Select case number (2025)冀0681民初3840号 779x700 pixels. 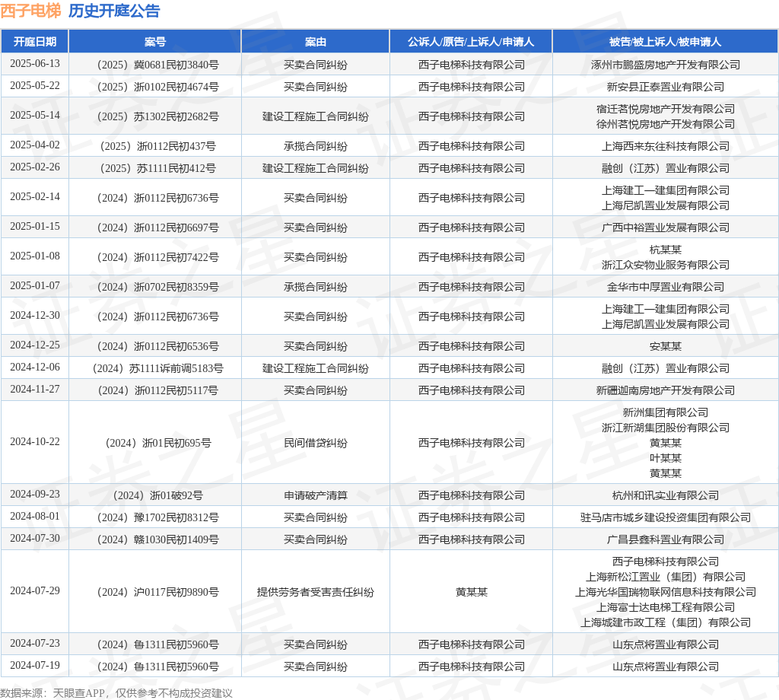coord(155,65)
